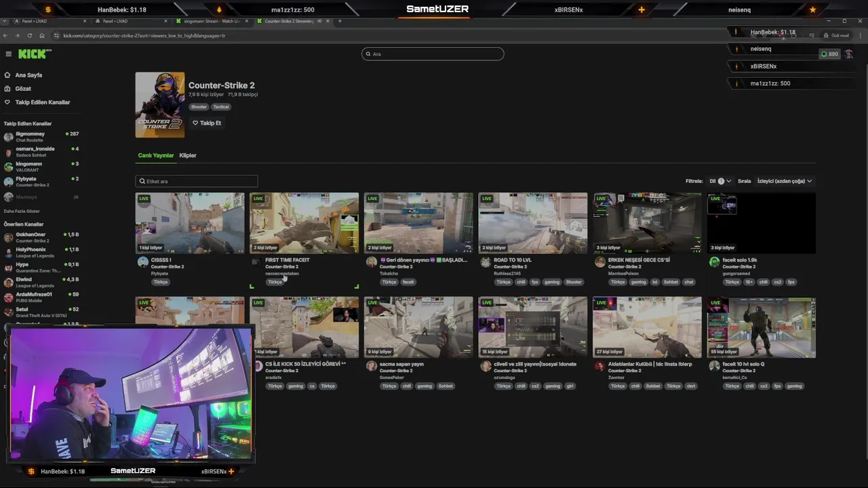Open Flybyata channel in sidebar
Viewport: 868px width, 488px height.
point(41,181)
